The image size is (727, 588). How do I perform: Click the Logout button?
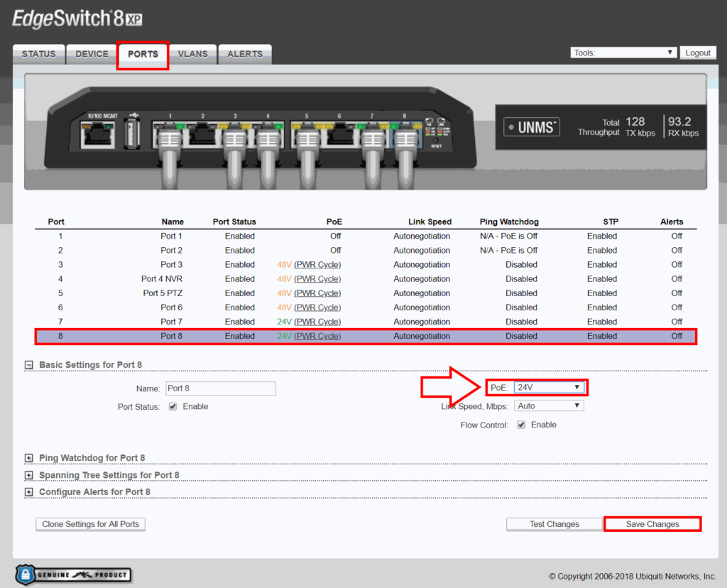click(698, 53)
